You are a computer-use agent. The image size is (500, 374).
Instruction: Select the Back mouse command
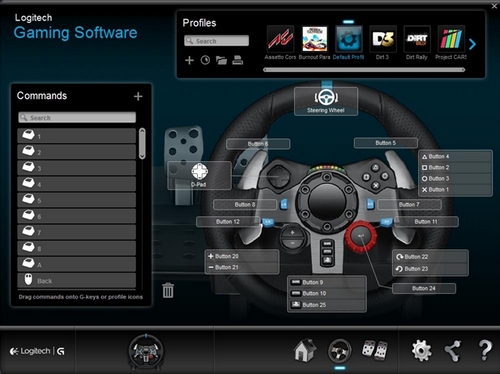[77, 280]
